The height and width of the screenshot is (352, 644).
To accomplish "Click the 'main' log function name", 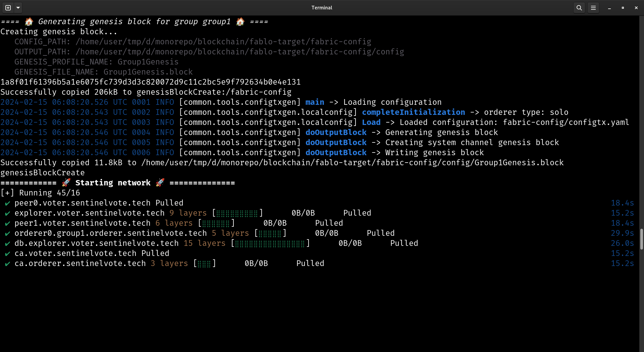I will [315, 102].
